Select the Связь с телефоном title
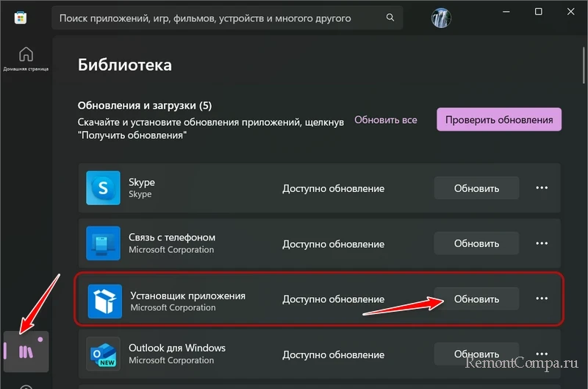The image size is (588, 389). 172,238
